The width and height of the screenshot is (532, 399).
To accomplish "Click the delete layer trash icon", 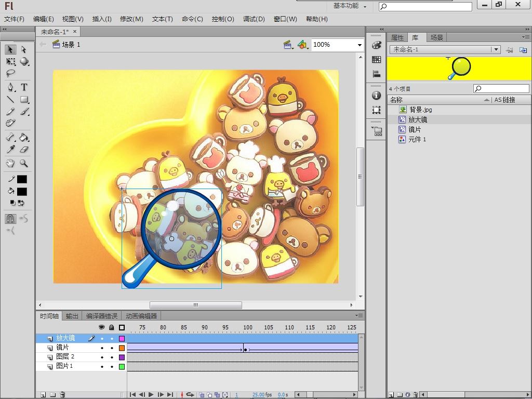I will [x=62, y=395].
